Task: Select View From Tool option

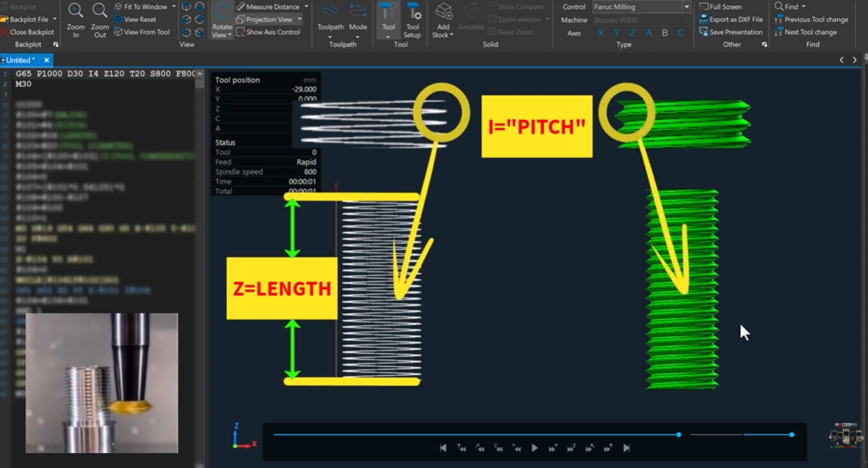Action: (x=142, y=32)
